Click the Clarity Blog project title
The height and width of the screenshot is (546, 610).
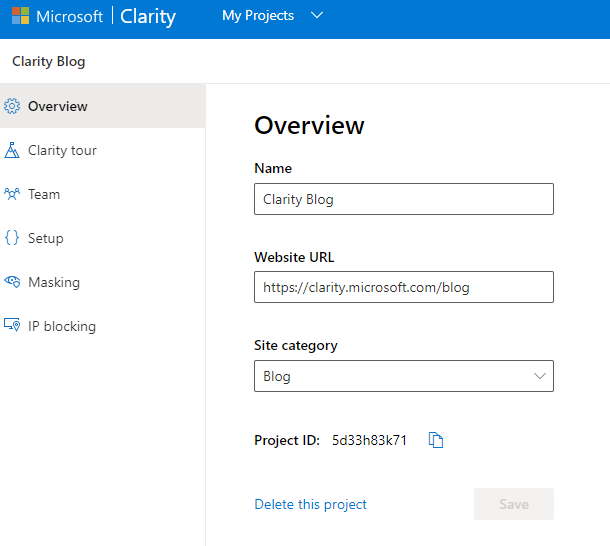[49, 61]
